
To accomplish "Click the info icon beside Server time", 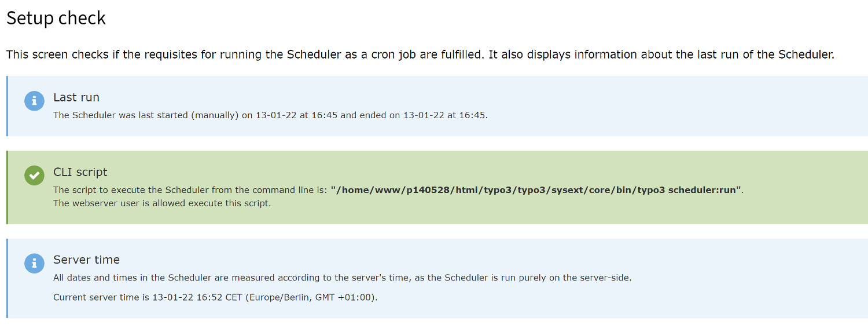I will click(34, 263).
